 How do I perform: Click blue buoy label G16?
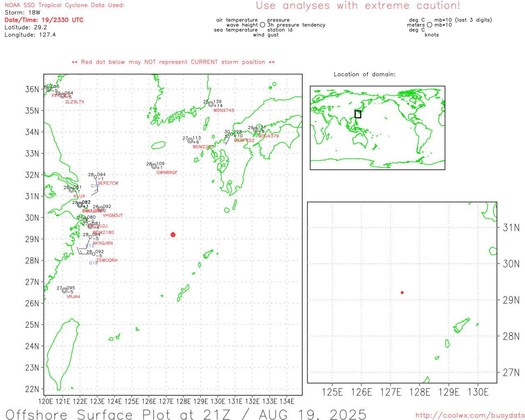95,186
